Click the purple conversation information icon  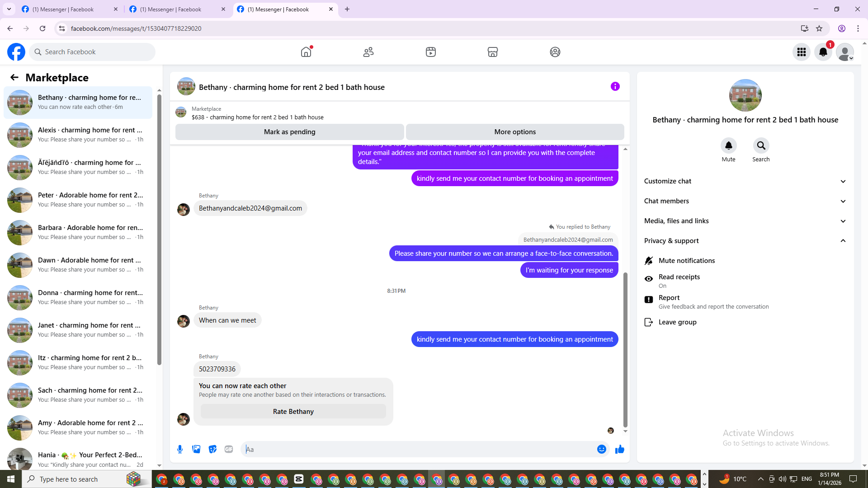point(615,86)
